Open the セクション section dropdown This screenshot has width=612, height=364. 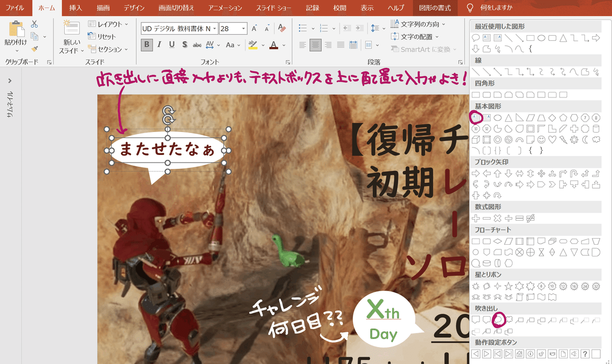pos(107,49)
